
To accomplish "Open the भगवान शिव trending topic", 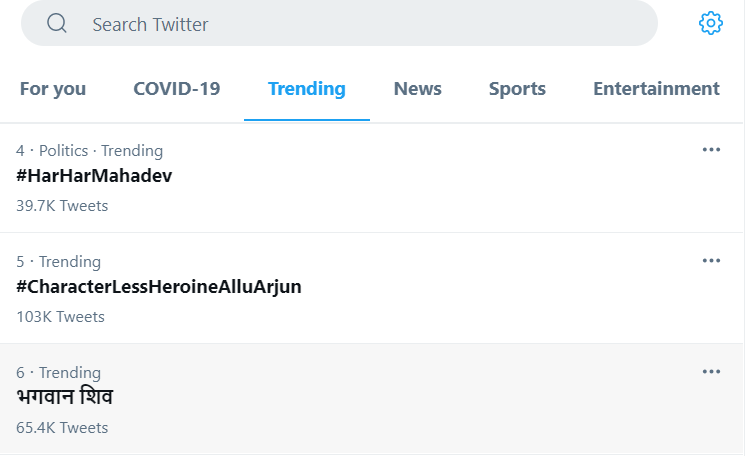I will [65, 396].
